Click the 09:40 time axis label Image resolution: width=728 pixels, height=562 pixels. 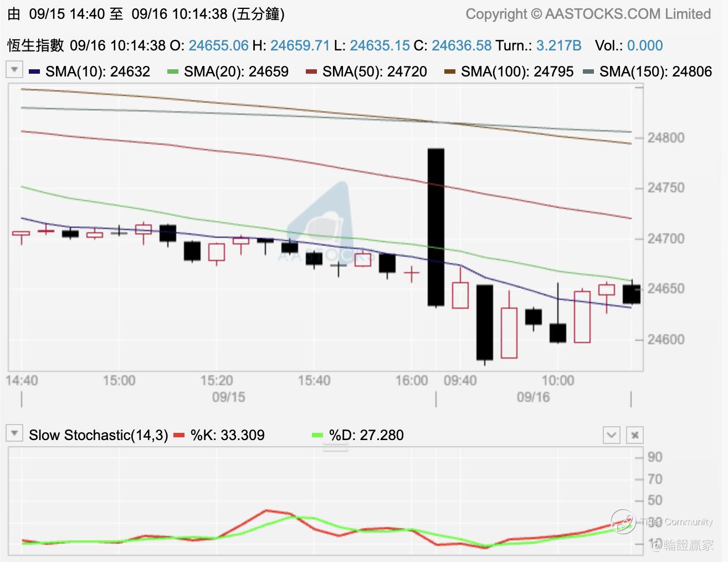pos(460,381)
